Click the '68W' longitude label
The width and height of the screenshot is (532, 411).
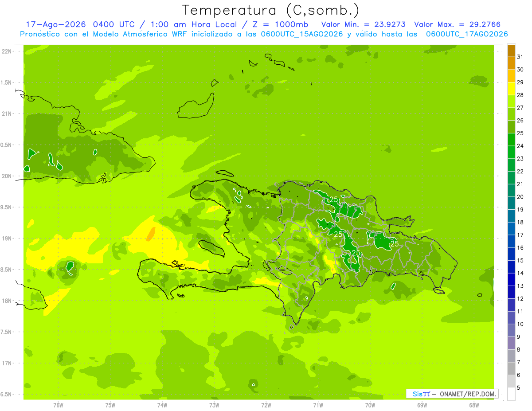tap(474, 405)
